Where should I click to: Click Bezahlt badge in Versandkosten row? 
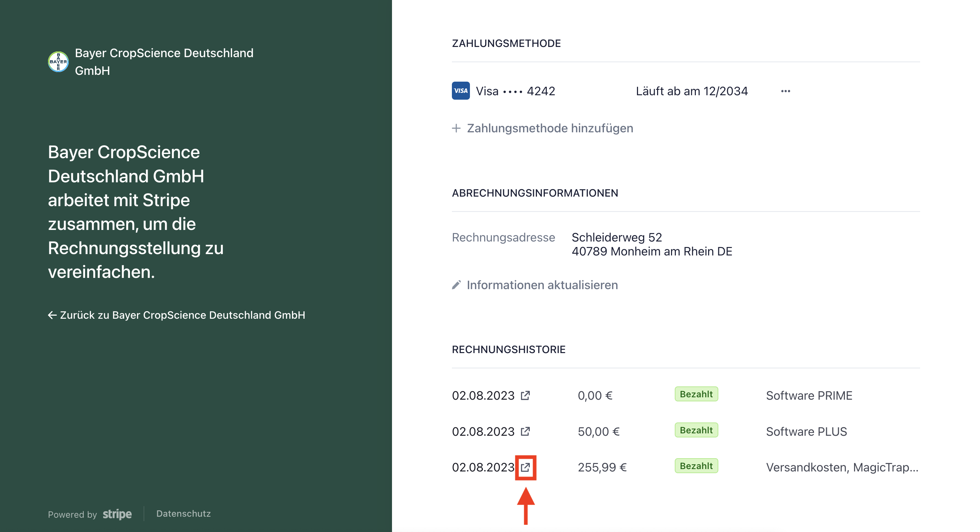[x=696, y=466]
